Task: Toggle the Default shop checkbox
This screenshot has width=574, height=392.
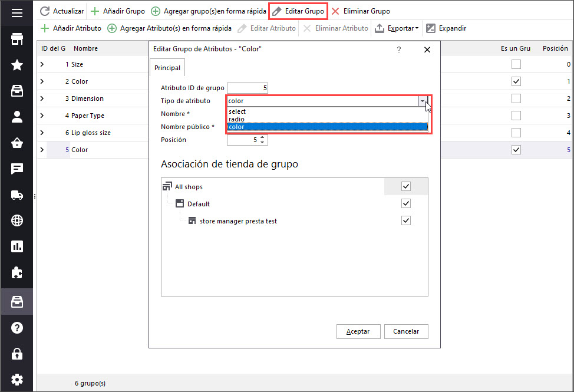Action: tap(406, 203)
